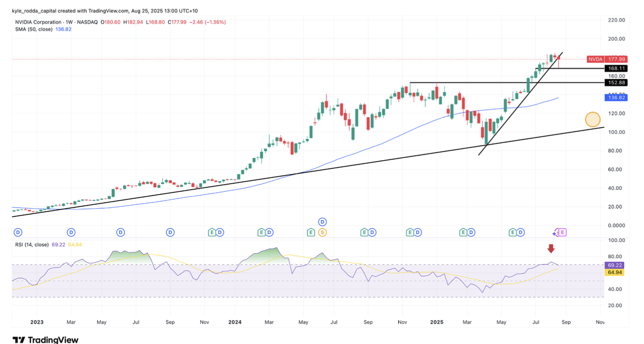
Task: Click the orange stock split S marker
Action: coord(322,232)
